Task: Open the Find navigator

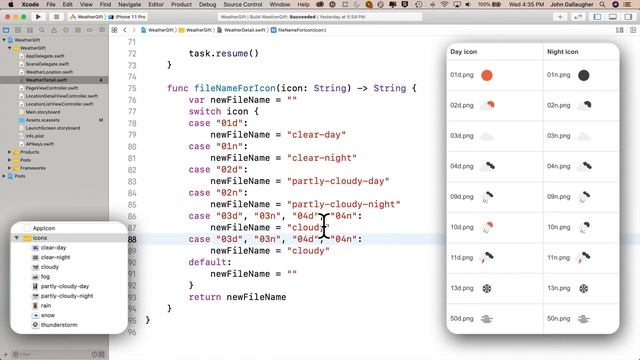Action: (x=42, y=30)
